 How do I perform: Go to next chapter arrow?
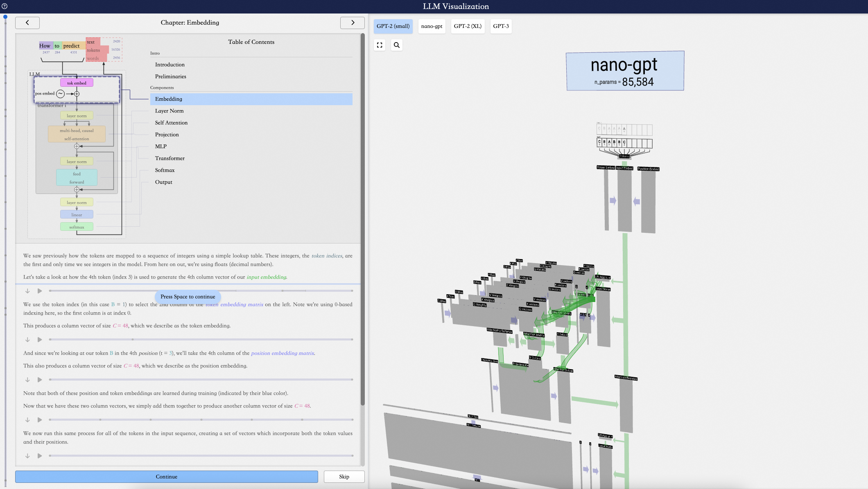[352, 23]
